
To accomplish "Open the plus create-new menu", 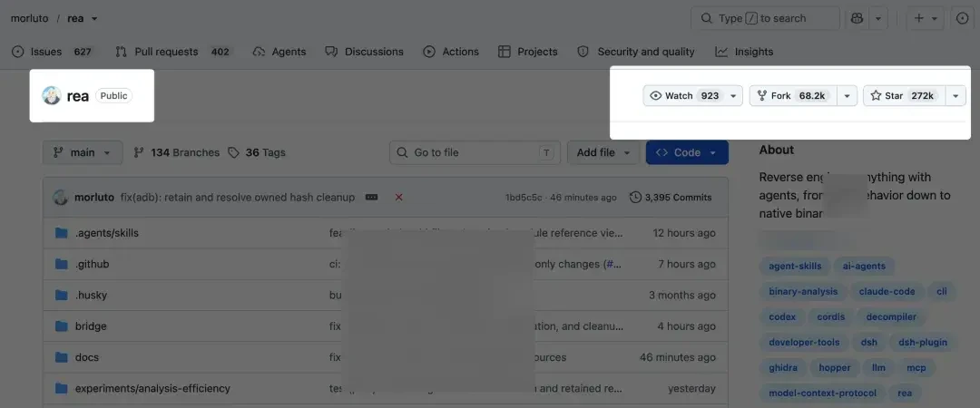I will tap(925, 18).
